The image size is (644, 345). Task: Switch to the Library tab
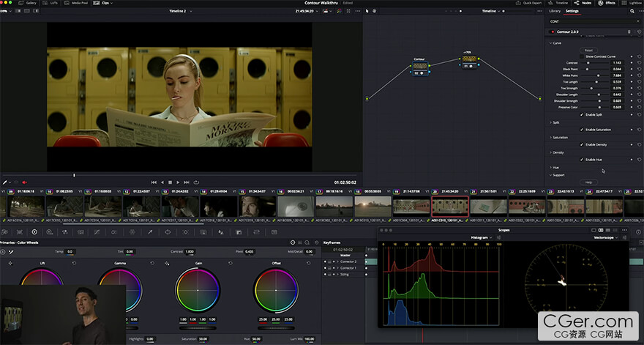click(555, 11)
